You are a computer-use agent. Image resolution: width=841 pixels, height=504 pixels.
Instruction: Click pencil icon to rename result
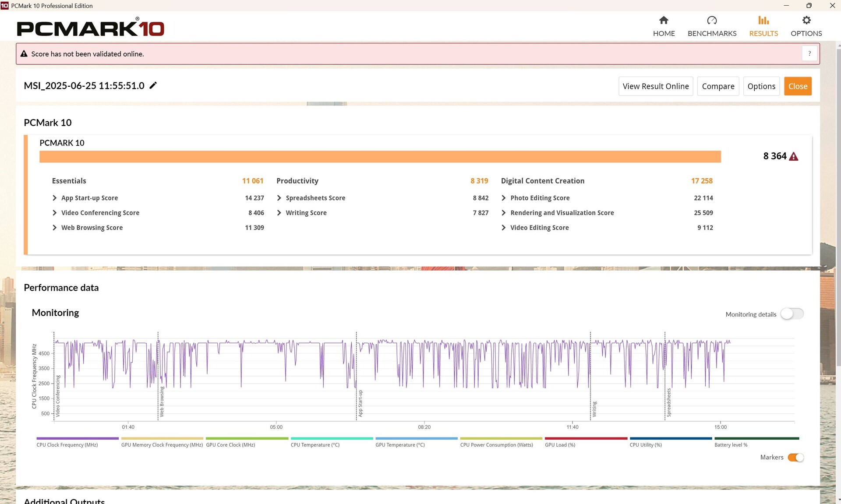click(x=153, y=85)
